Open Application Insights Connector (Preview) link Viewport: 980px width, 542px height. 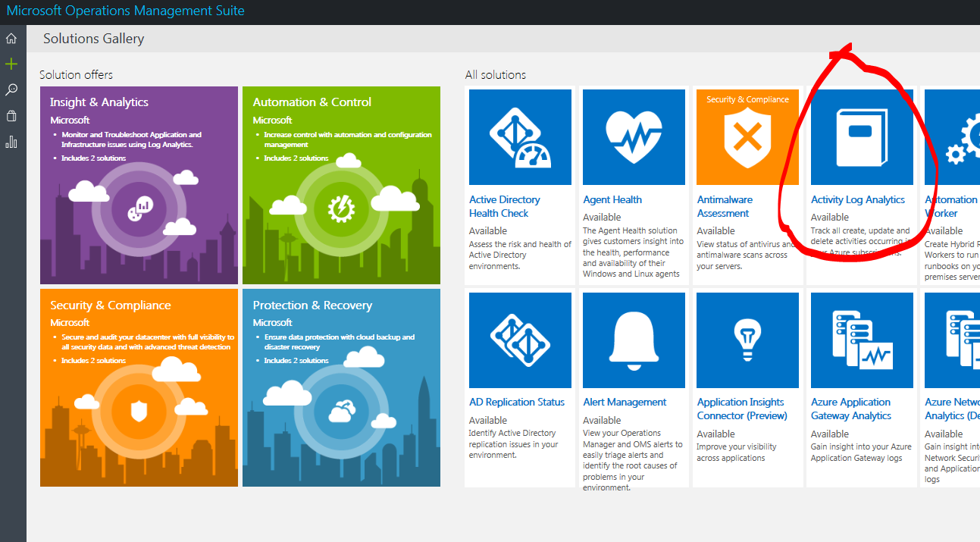coord(742,409)
